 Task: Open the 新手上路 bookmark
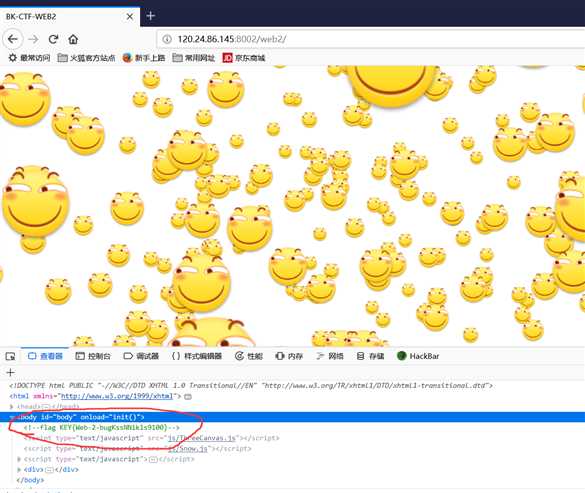click(x=144, y=58)
